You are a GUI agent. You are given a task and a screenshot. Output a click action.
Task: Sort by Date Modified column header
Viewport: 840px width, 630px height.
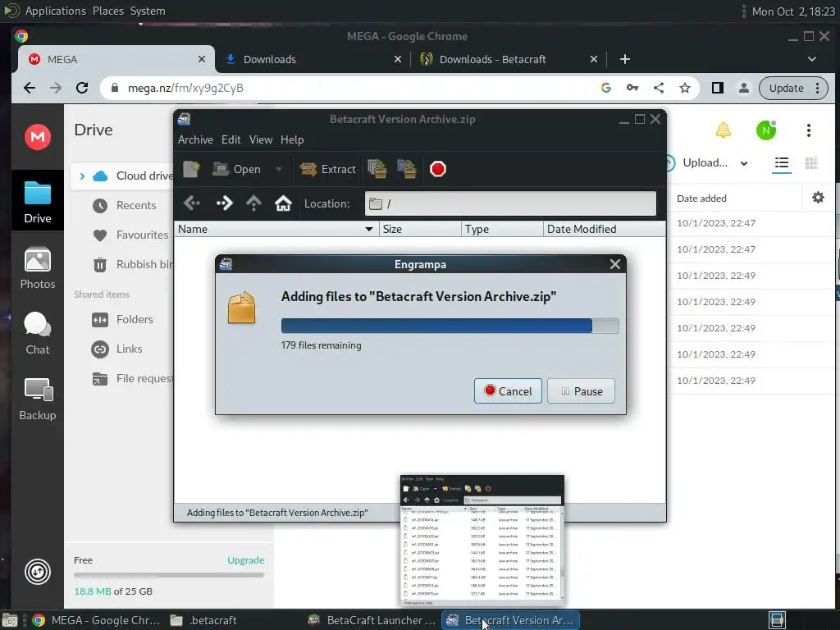pyautogui.click(x=605, y=230)
